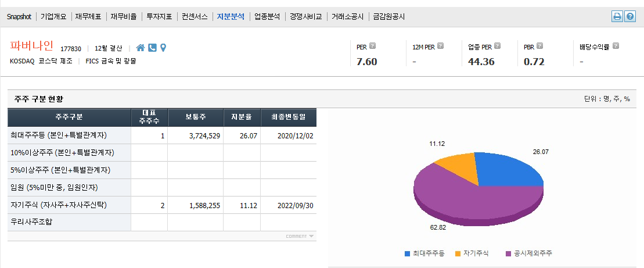Click the phone contact icon
The width and height of the screenshot is (644, 268).
(152, 48)
